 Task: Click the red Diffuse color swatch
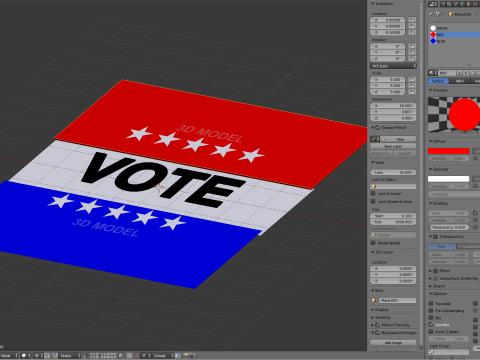(449, 151)
